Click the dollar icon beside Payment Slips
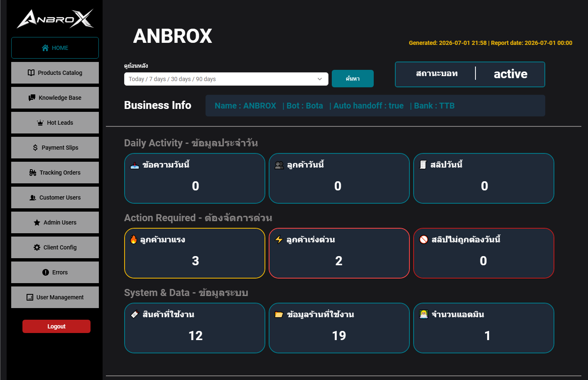The height and width of the screenshot is (380, 588). coord(35,148)
